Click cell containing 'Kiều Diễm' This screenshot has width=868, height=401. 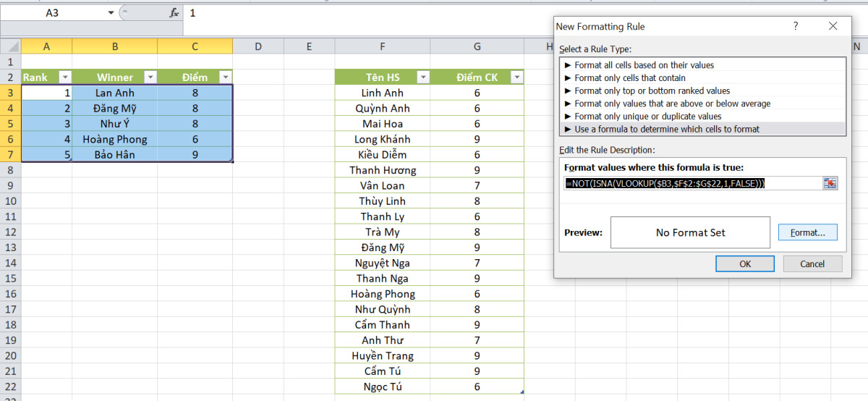pos(382,154)
